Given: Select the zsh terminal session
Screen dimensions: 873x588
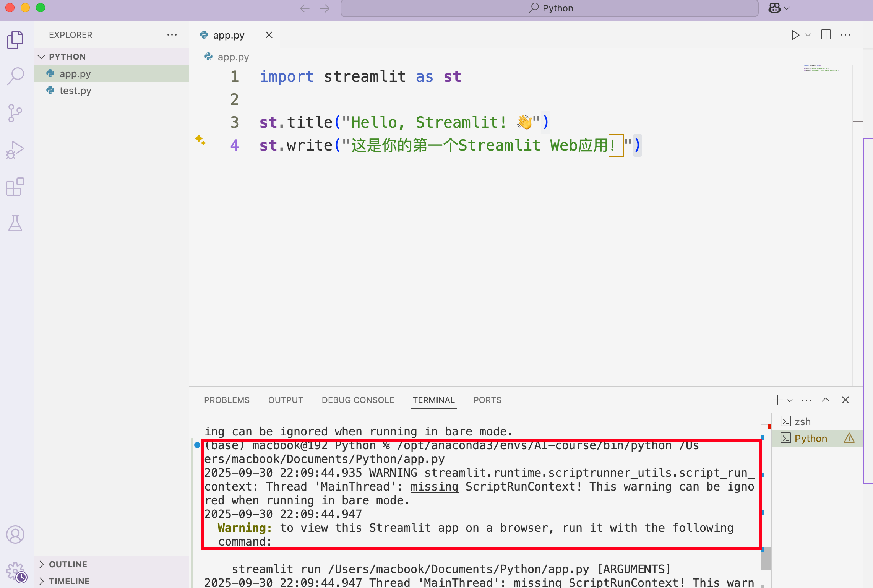Looking at the screenshot, I should click(803, 421).
